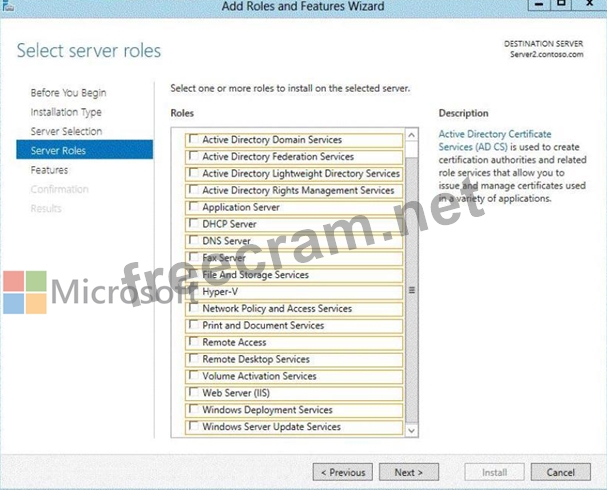Tick Active Directory Lightweight Directory Services
This screenshot has width=607, height=490.
(x=194, y=173)
